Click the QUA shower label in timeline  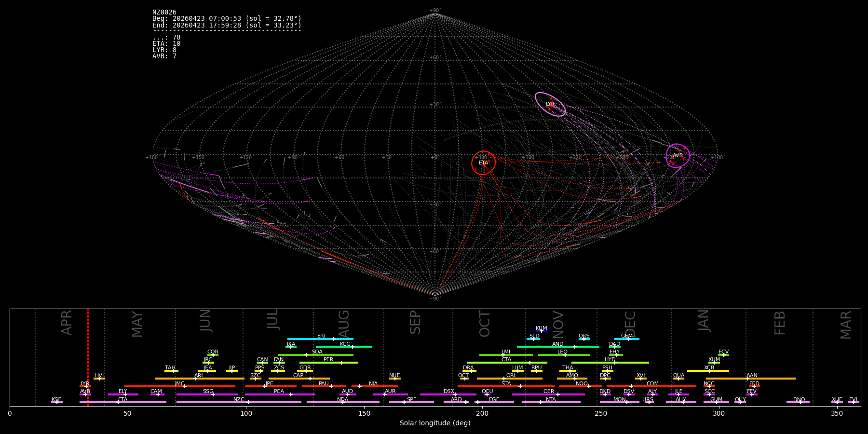pos(679,376)
